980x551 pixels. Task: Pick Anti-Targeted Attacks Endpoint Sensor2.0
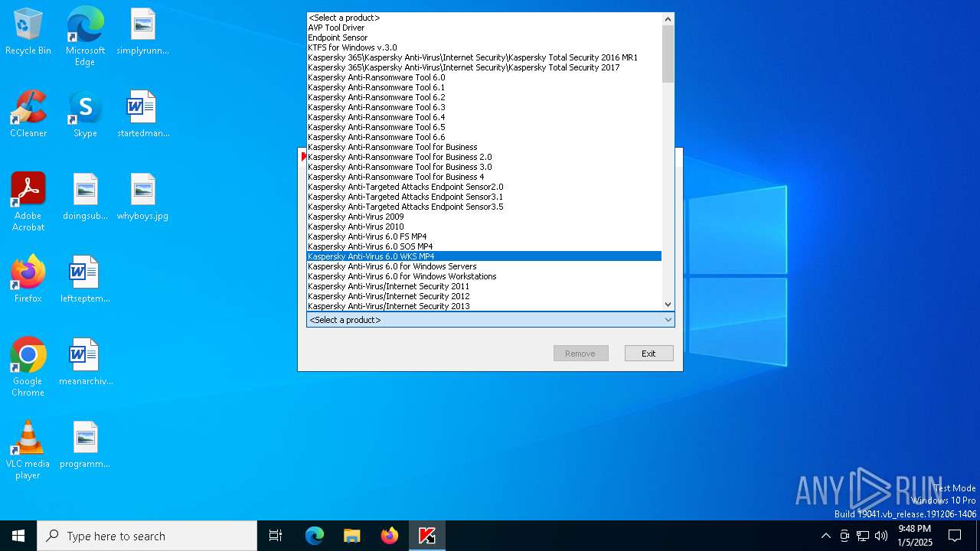(x=484, y=187)
